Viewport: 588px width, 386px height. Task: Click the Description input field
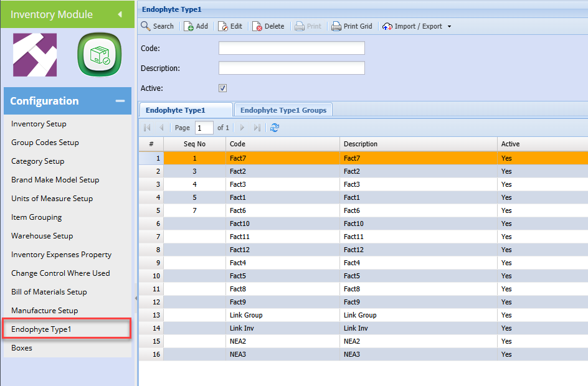pos(292,68)
